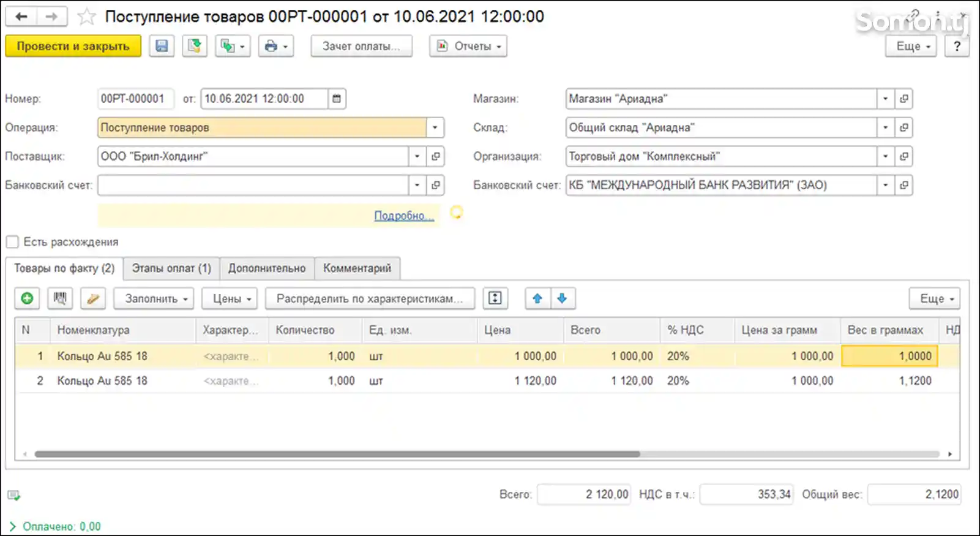Image resolution: width=980 pixels, height=536 pixels.
Task: Click the reports icon in the Отчеты button
Action: (442, 46)
